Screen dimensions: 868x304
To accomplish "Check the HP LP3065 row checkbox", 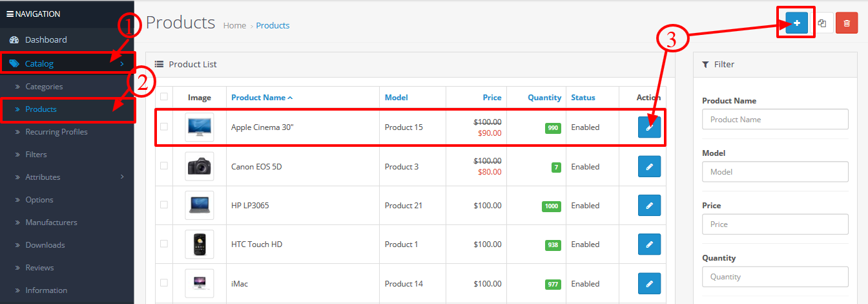I will pos(164,204).
